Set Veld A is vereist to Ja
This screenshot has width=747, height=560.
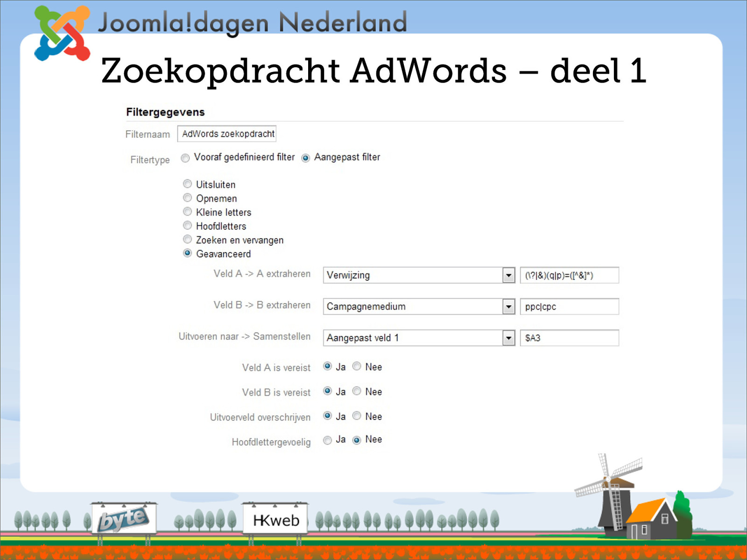tap(328, 366)
